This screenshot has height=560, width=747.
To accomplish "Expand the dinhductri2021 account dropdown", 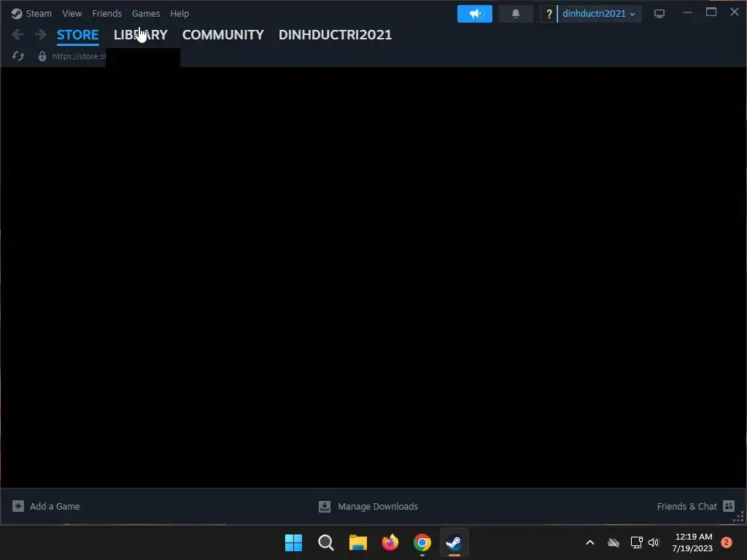I will pos(599,14).
